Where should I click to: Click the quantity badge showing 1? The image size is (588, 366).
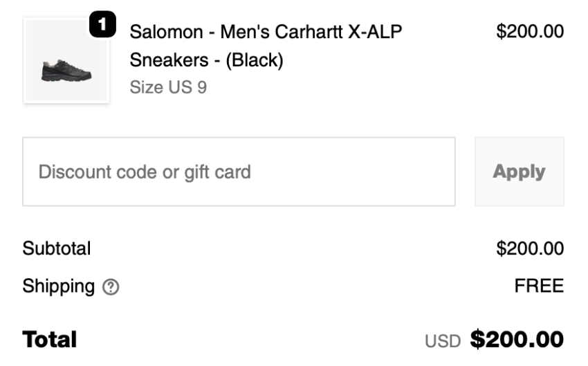[x=101, y=26]
